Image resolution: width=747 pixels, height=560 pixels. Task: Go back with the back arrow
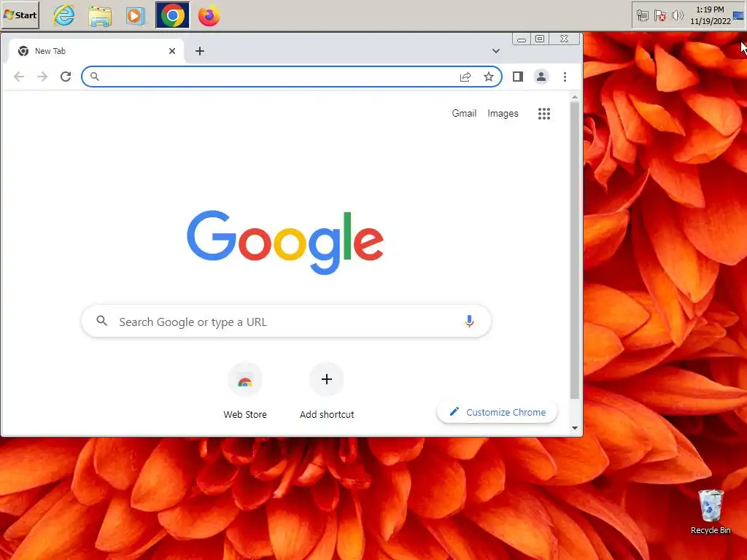(x=18, y=77)
